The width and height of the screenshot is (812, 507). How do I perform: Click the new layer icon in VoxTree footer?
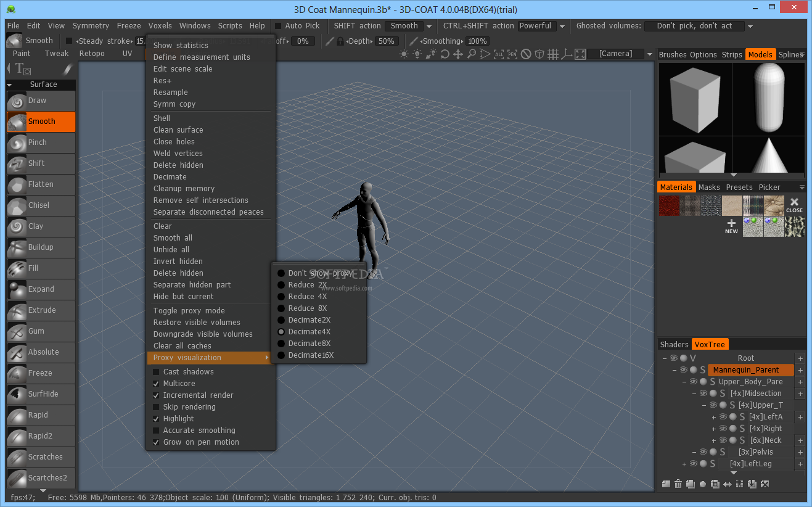click(x=666, y=484)
